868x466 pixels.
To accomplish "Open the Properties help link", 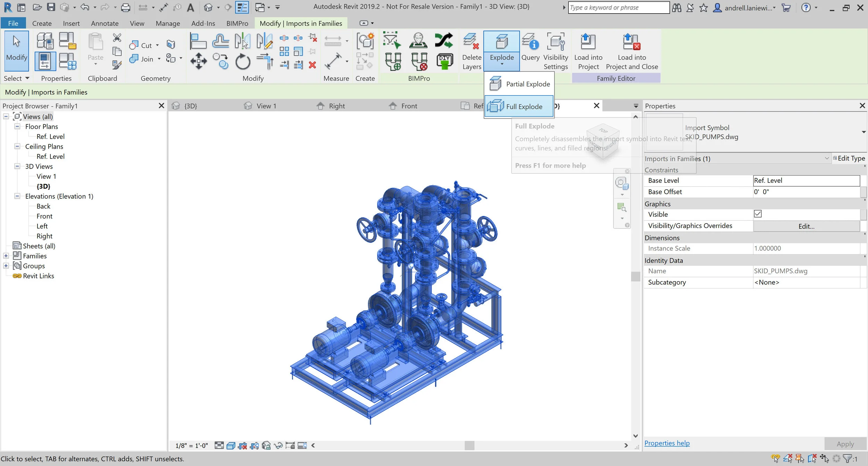I will 667,443.
